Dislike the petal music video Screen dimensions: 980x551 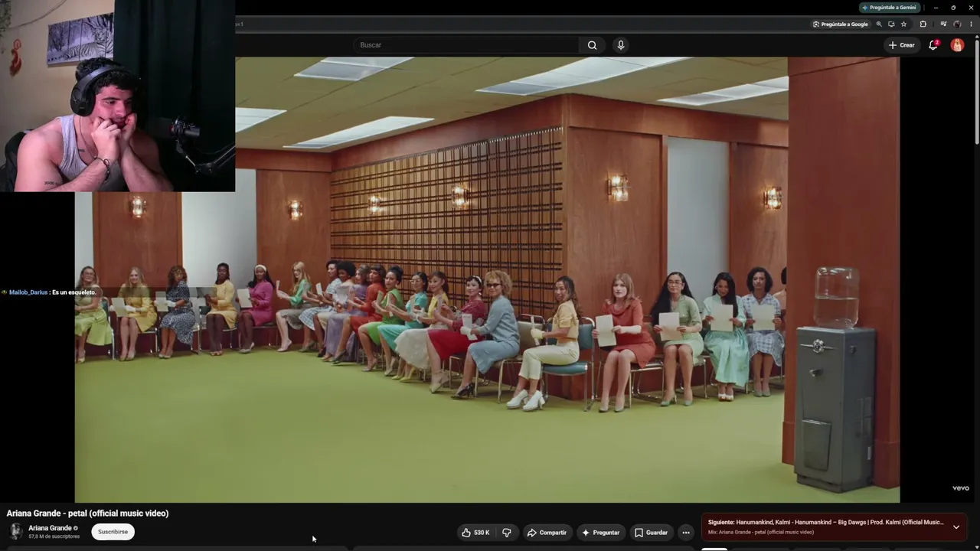click(506, 533)
